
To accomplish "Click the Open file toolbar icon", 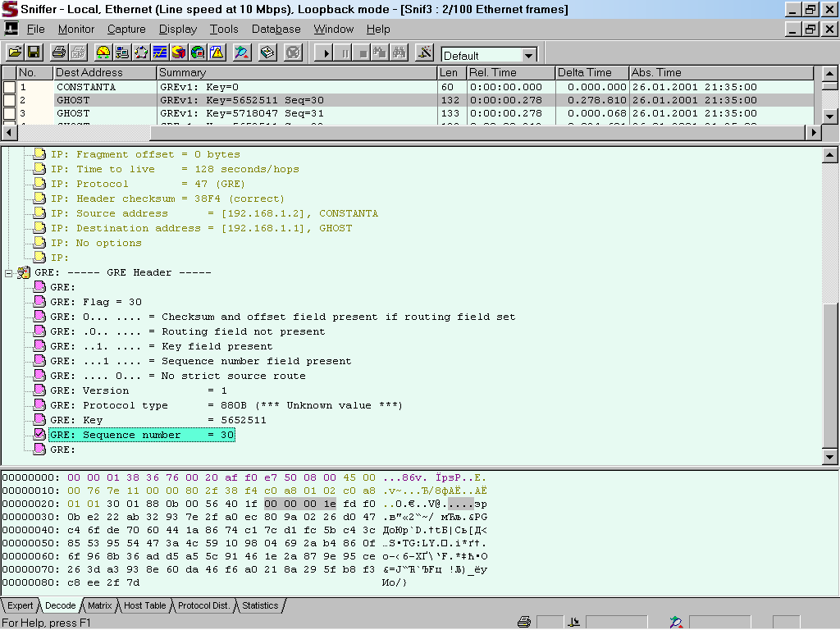I will (x=15, y=52).
